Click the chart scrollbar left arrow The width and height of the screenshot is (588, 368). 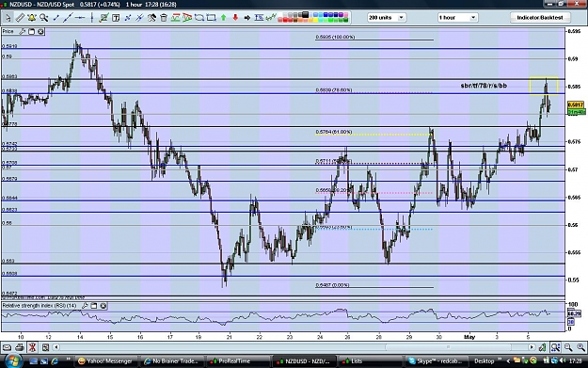coord(56,347)
